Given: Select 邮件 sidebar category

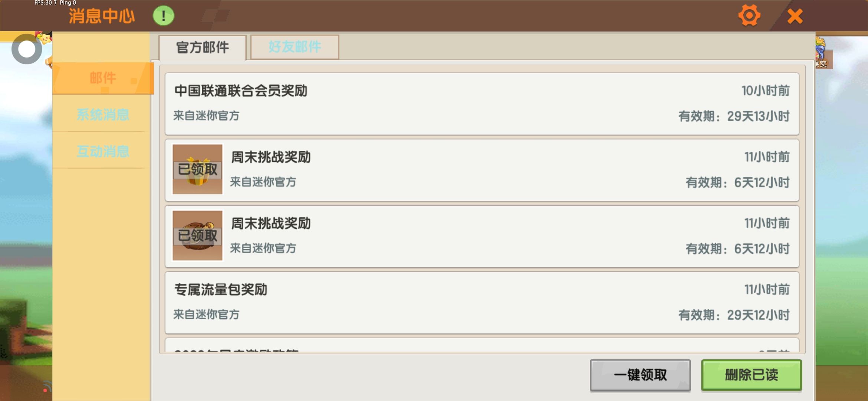Looking at the screenshot, I should [103, 78].
